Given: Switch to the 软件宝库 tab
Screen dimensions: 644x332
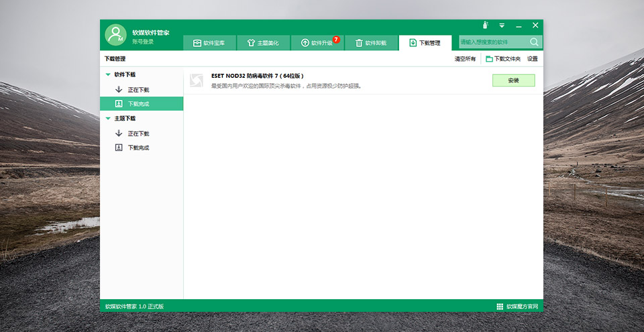Looking at the screenshot, I should [209, 43].
